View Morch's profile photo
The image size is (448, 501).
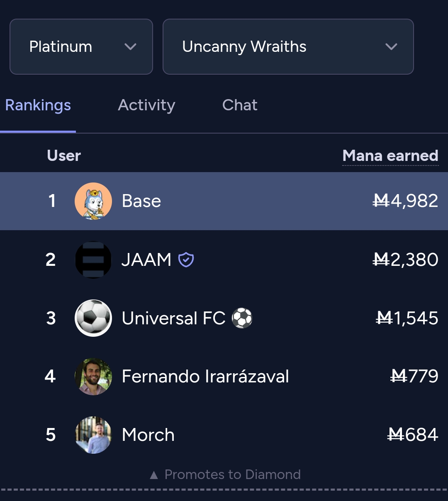point(93,435)
